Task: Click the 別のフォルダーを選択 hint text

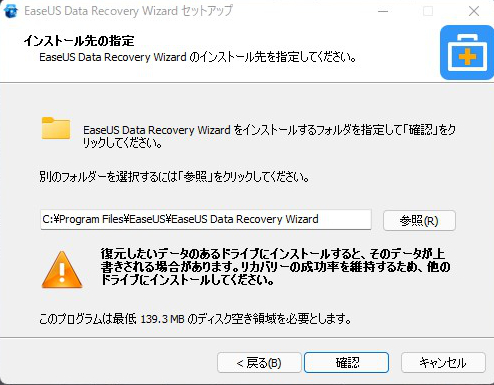Action: click(x=174, y=177)
